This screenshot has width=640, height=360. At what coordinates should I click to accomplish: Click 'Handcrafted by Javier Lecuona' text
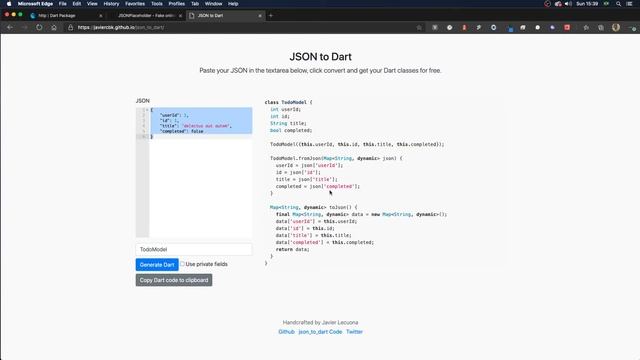(320, 322)
